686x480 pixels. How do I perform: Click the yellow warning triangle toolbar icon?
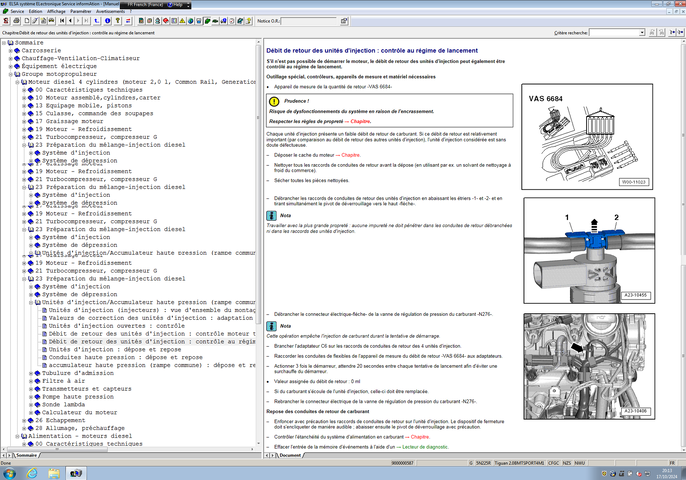point(182,21)
